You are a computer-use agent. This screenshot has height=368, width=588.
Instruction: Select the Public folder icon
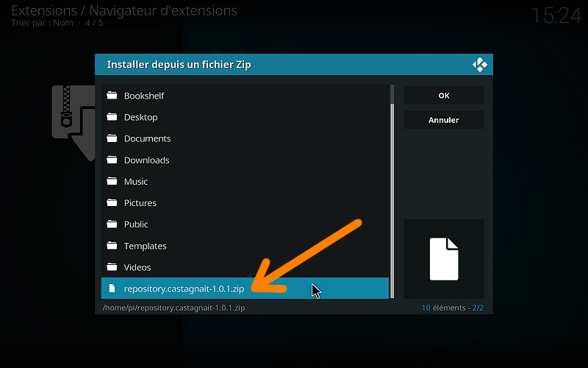pos(112,224)
